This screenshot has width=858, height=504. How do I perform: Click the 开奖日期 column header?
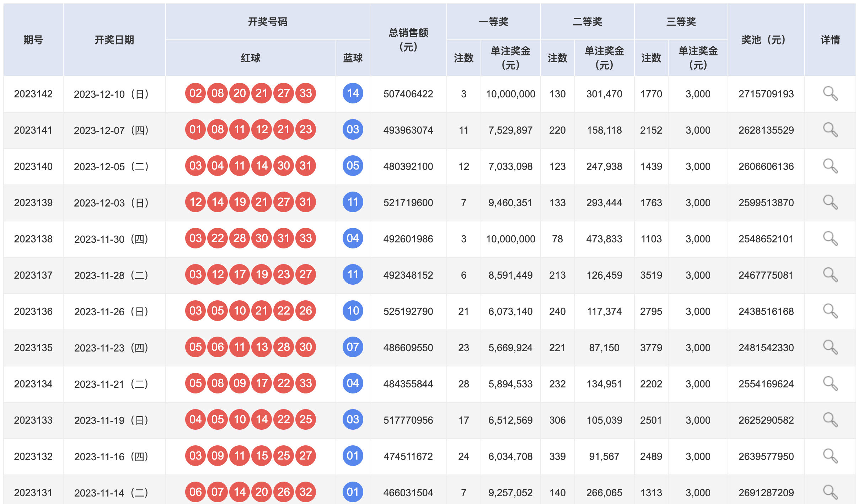(114, 40)
